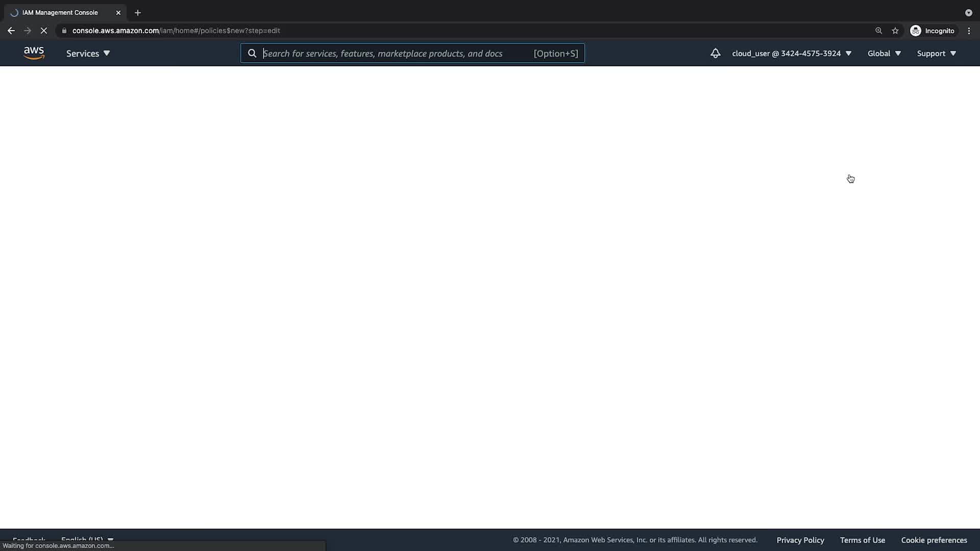Open the Chrome three-dot menu
The width and height of the screenshot is (980, 551).
coord(969,31)
